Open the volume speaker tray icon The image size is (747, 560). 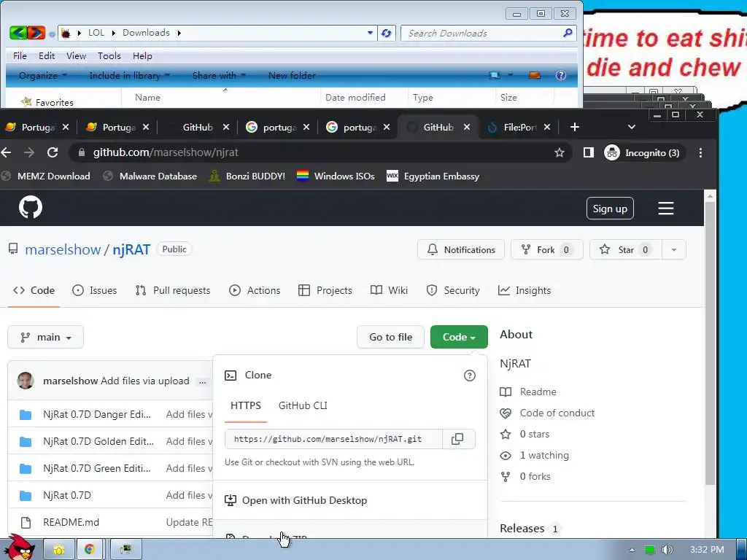(x=667, y=550)
